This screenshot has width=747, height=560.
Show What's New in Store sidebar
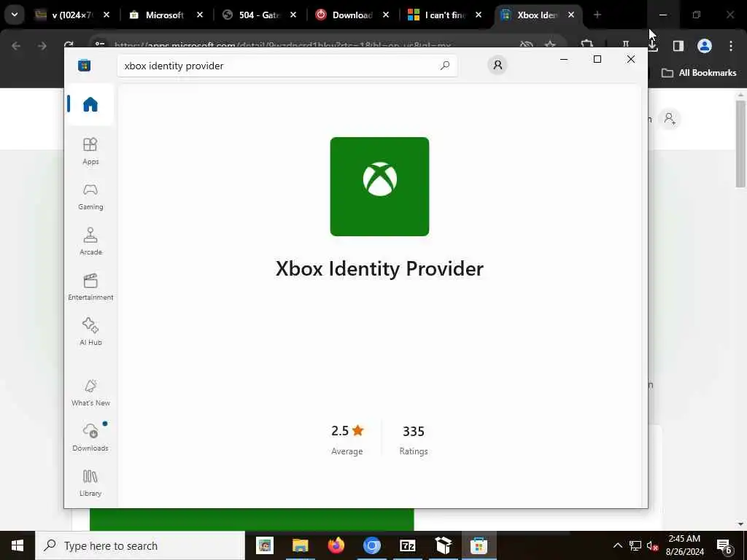(90, 392)
